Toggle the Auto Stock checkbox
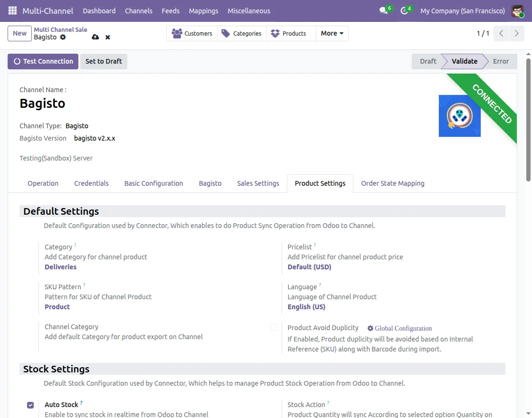 (x=30, y=405)
